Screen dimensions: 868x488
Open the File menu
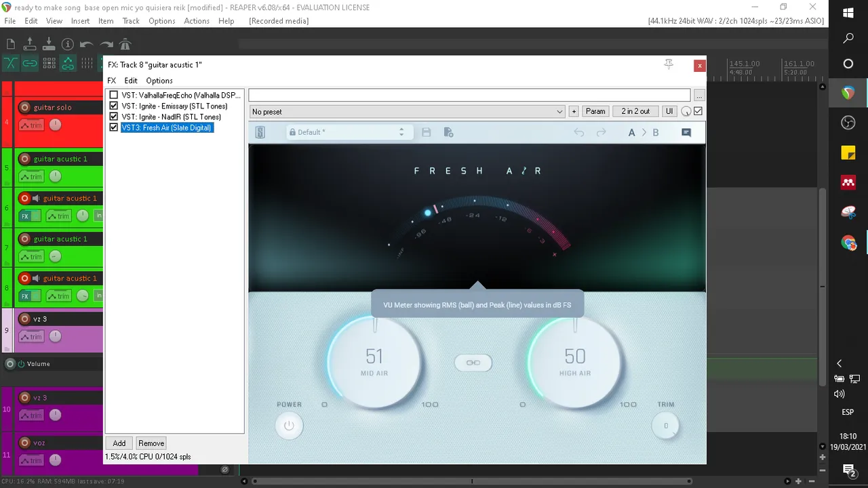[9, 21]
